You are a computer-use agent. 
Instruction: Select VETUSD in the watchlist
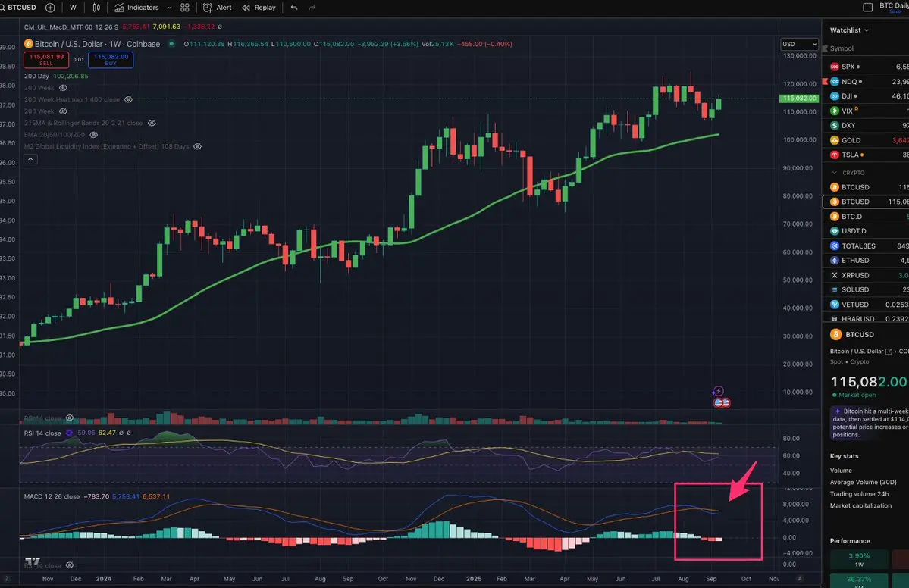[866, 305]
